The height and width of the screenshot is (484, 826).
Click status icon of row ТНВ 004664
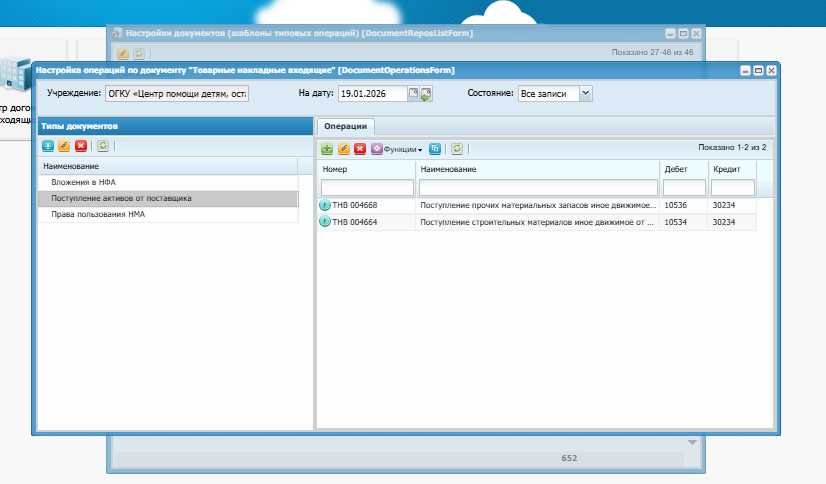pos(325,222)
